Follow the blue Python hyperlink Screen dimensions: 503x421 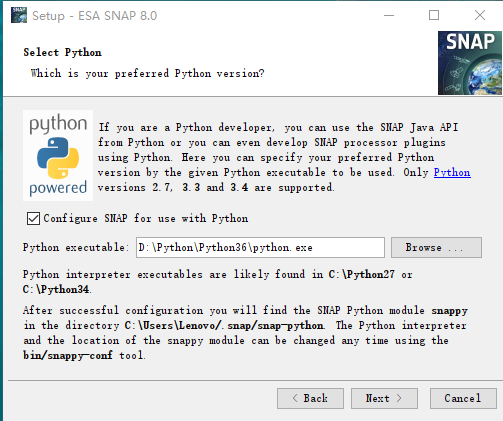pyautogui.click(x=452, y=172)
